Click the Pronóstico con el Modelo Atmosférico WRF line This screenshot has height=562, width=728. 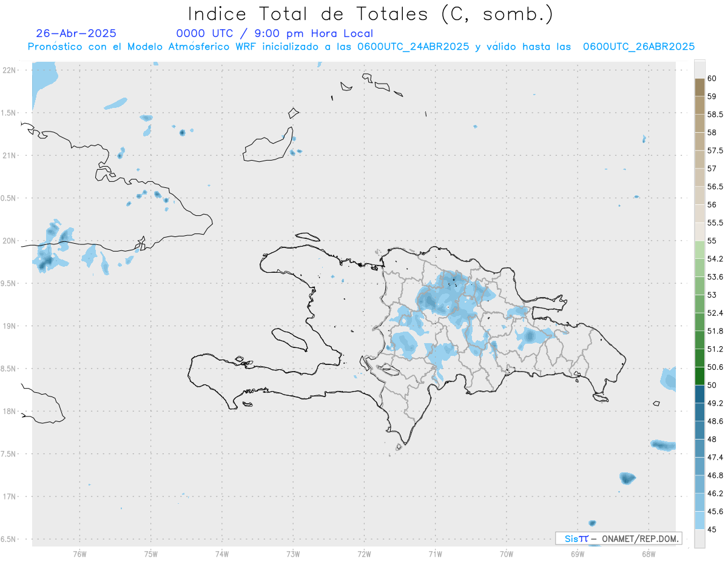361,47
